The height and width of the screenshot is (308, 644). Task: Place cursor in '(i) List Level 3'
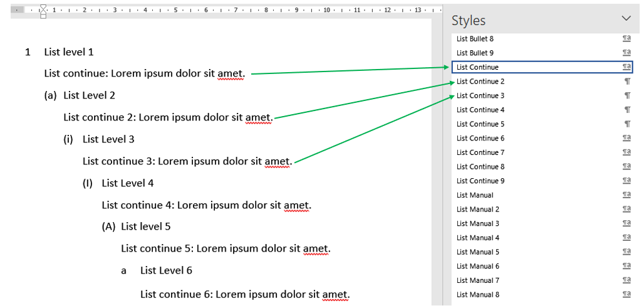(x=98, y=139)
